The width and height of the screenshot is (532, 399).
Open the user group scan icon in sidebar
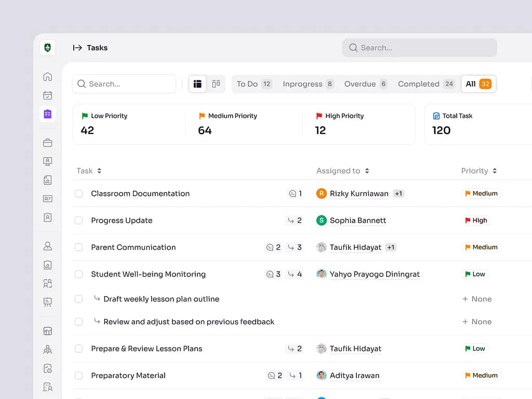(x=47, y=283)
